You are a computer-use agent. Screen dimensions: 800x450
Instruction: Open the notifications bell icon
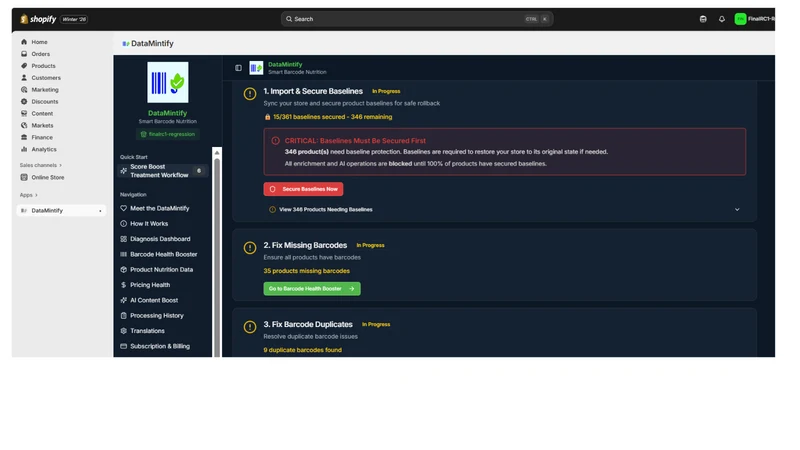click(721, 19)
